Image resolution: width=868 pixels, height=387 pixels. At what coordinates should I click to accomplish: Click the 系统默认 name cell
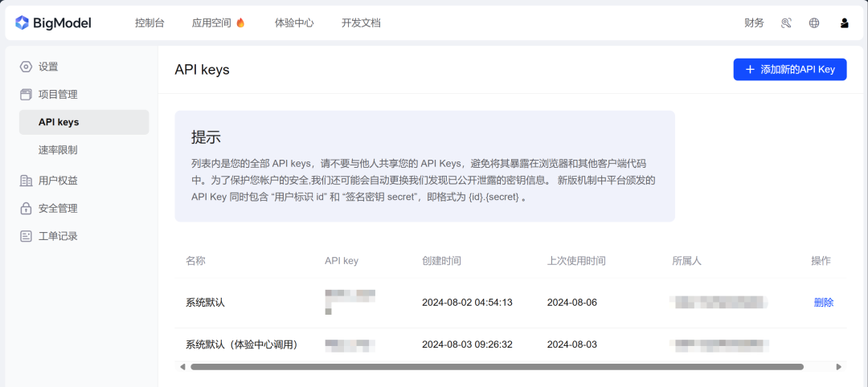pyautogui.click(x=206, y=303)
